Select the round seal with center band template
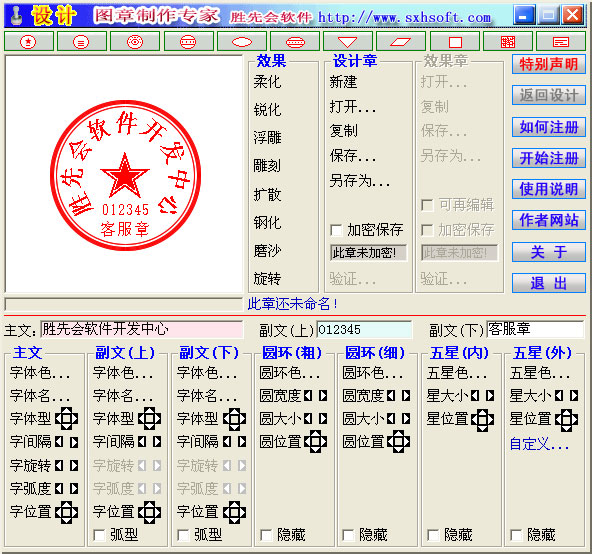This screenshot has height=554, width=592. (x=188, y=42)
